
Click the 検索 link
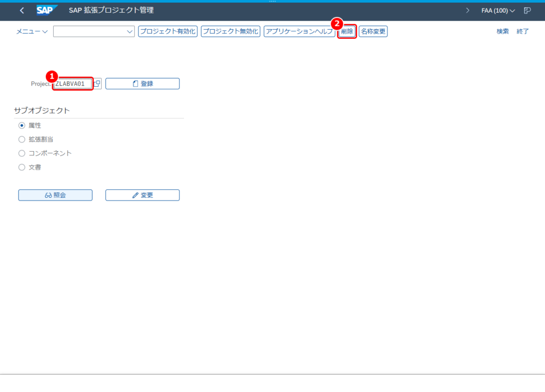click(x=502, y=31)
